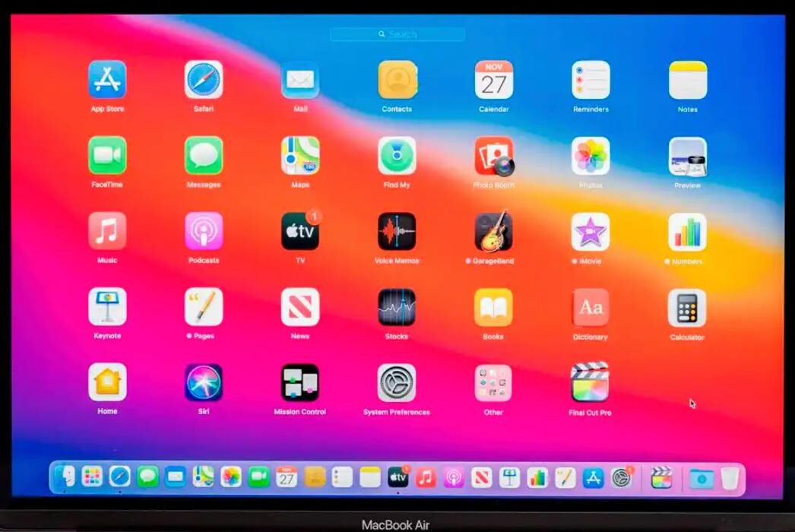Screen dimensions: 795x532
Task: Open the Stocks app
Action: (397, 307)
